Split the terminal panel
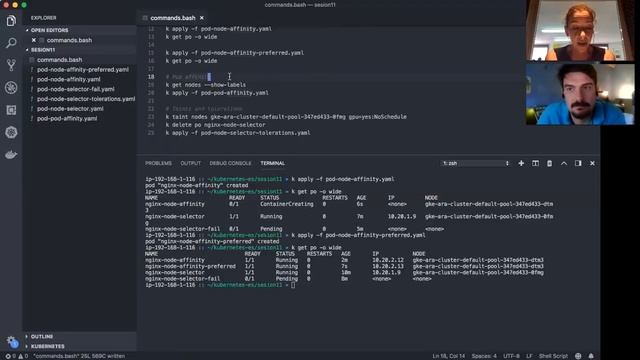 (535, 163)
